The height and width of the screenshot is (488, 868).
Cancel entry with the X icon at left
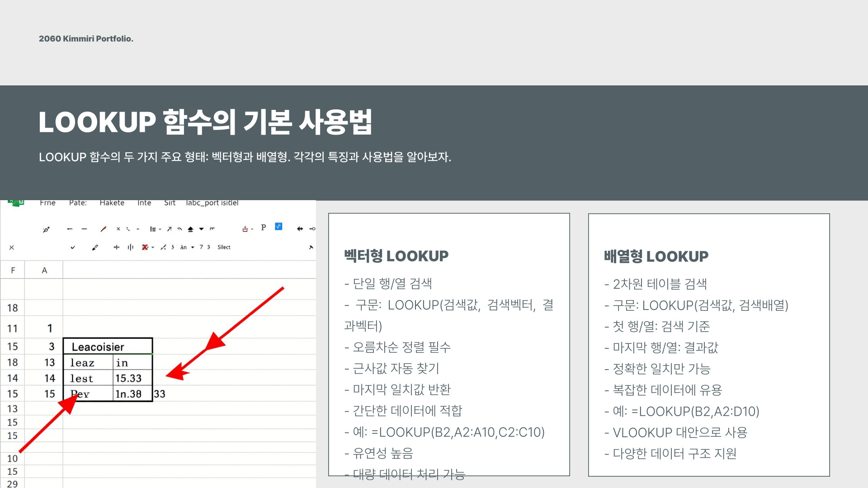(x=12, y=248)
